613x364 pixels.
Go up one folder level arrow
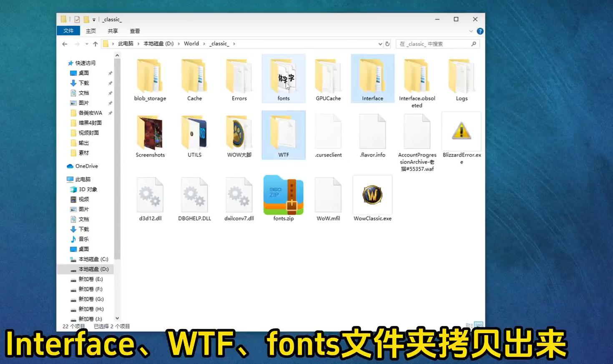coord(95,44)
